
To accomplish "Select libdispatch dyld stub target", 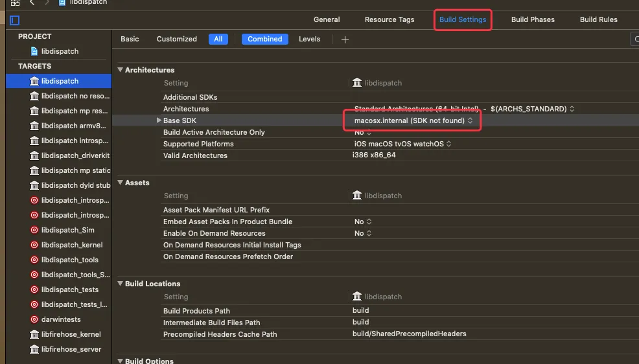I will pos(70,185).
